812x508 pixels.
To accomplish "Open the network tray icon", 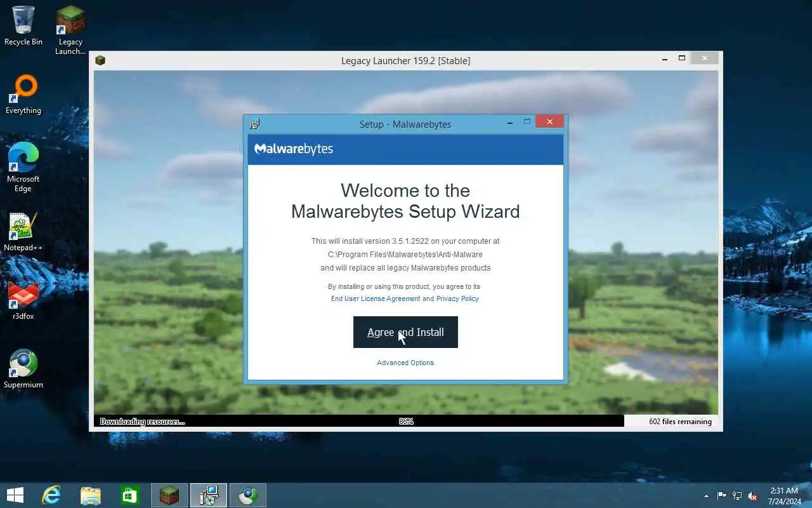I will (737, 496).
